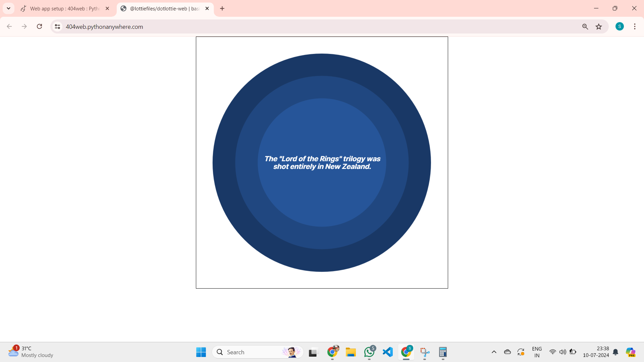Open WhatsApp from the taskbar
644x362 pixels.
pos(369,352)
